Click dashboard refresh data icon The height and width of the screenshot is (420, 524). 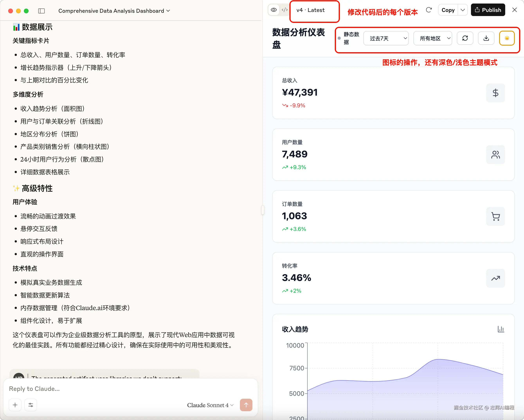coord(465,38)
